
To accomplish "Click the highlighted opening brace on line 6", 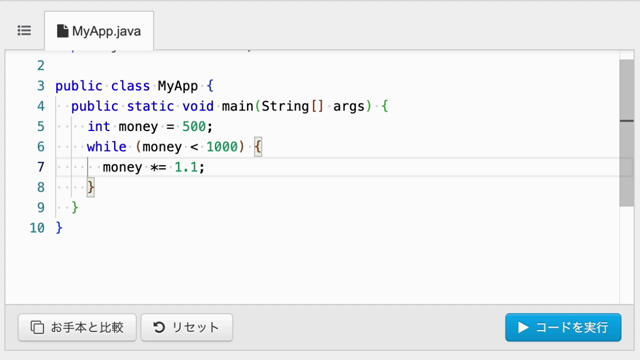I will click(x=258, y=147).
